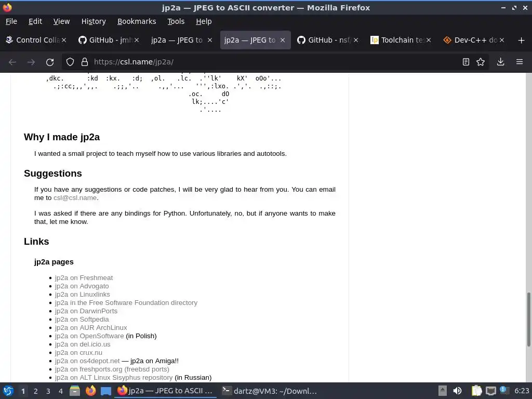Click the page vertical scrollbar thumb
Screen dimensions: 532x399
pyautogui.click(x=528, y=320)
